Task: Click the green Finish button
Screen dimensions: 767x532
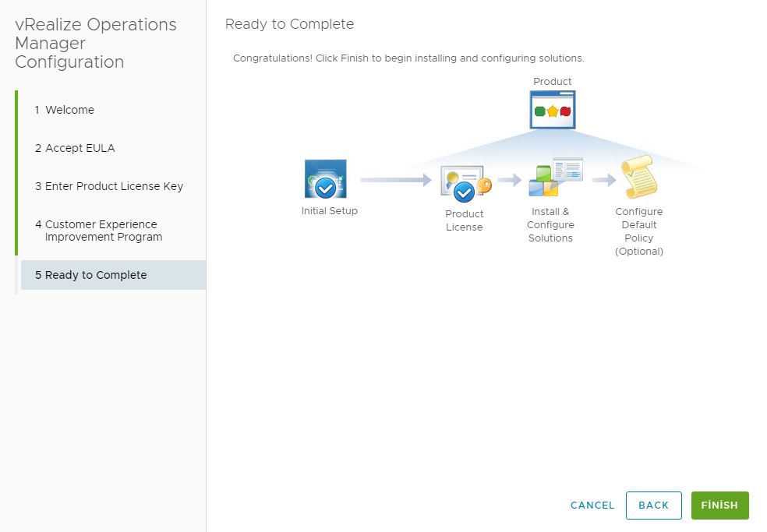Action: [719, 505]
